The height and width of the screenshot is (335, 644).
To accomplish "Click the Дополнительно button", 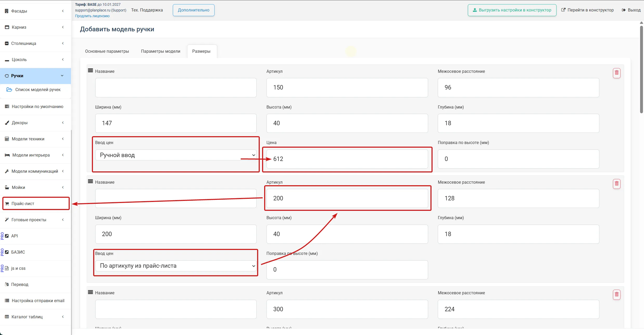I will coord(194,10).
